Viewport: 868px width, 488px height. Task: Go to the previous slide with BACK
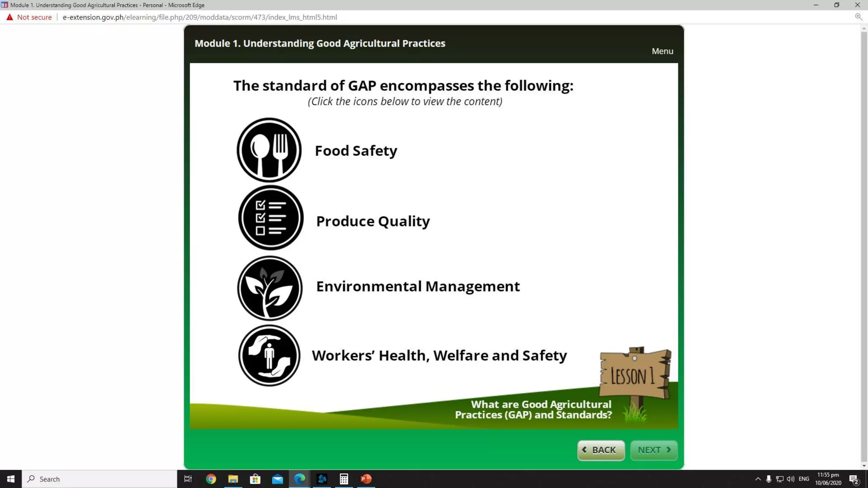(x=601, y=450)
